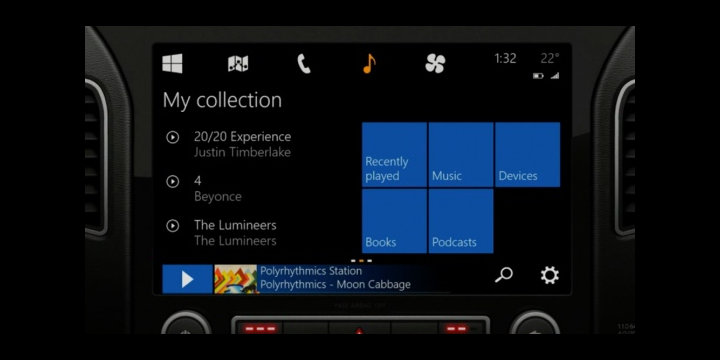The image size is (720, 360).
Task: Open the Music tile
Action: point(461,154)
